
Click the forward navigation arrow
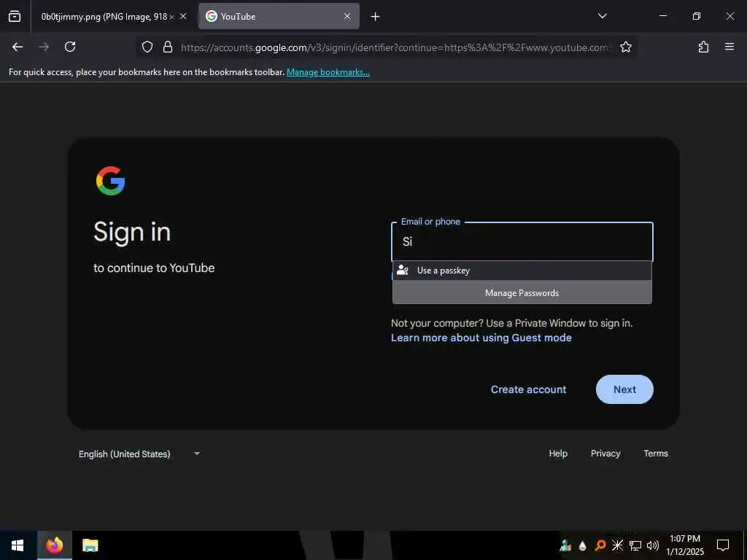(44, 47)
